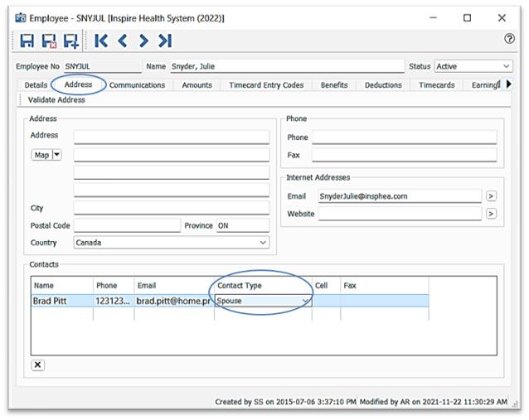The image size is (529, 420).
Task: Open the Timecard Entry Codes tab
Action: (x=266, y=85)
